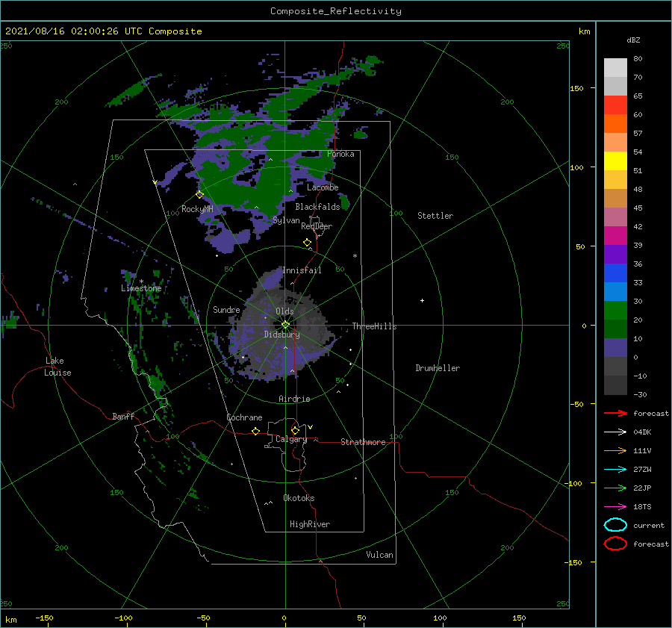Screen dimensions: 672x628
Task: Click the cyan current ellipse legend icon
Action: 615,525
